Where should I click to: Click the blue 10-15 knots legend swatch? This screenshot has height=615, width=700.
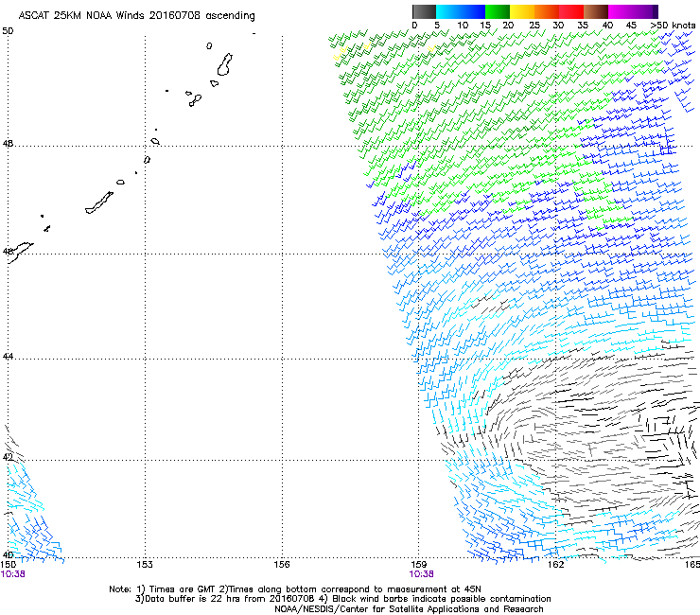[473, 11]
